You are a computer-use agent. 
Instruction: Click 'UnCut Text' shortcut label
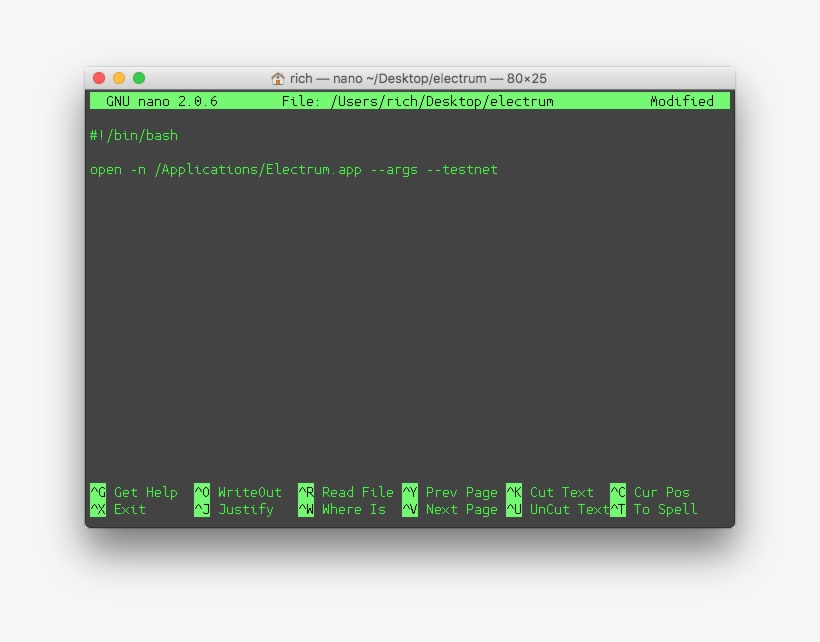click(x=570, y=509)
